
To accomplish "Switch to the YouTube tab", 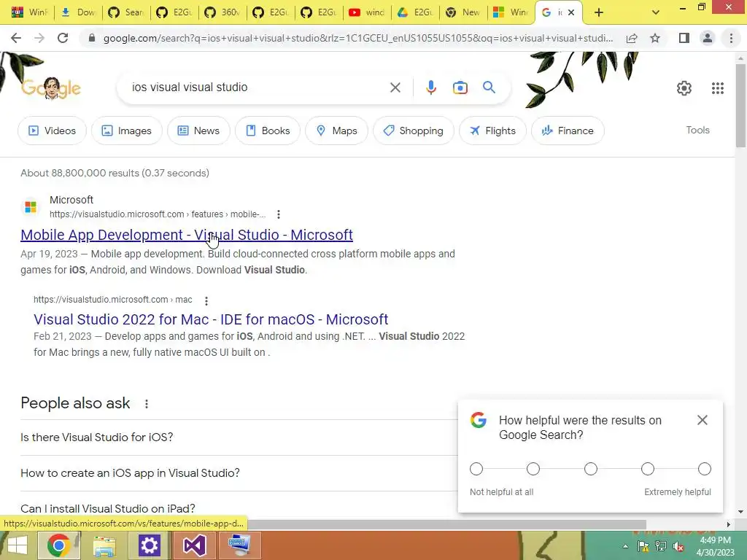I will click(366, 12).
